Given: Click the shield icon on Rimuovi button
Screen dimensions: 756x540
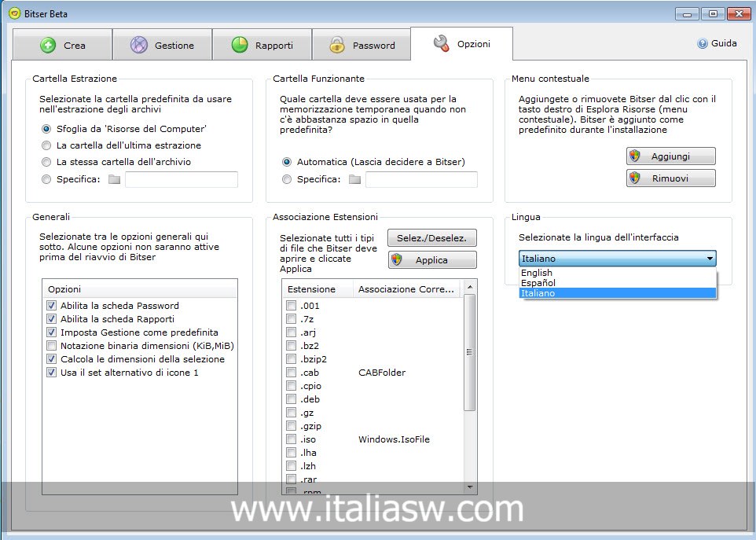Looking at the screenshot, I should (634, 178).
